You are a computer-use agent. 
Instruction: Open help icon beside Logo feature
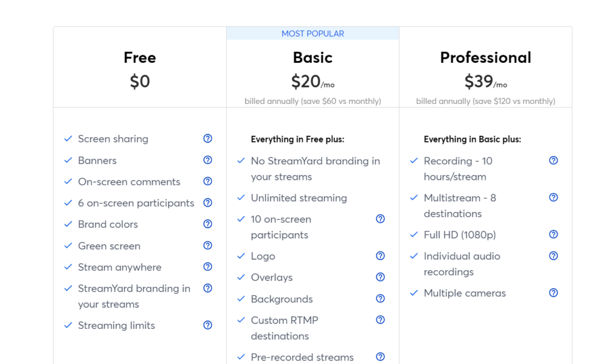(381, 256)
